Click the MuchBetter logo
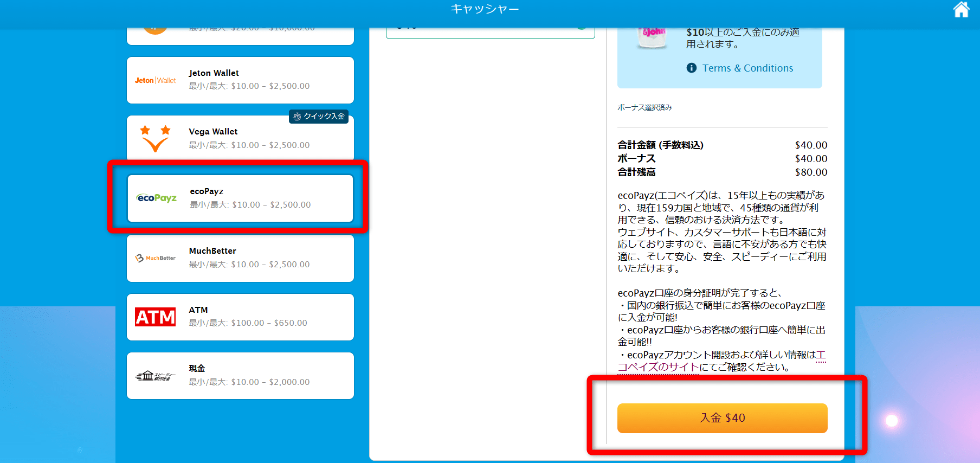 (x=156, y=258)
